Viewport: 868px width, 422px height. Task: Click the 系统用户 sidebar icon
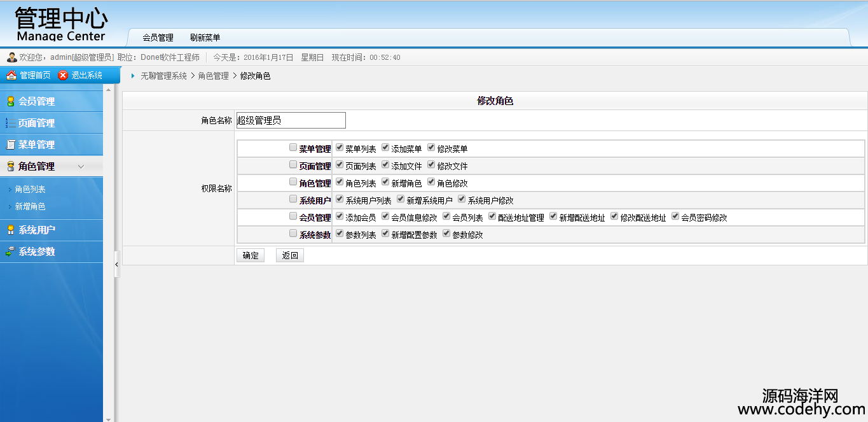[10, 230]
